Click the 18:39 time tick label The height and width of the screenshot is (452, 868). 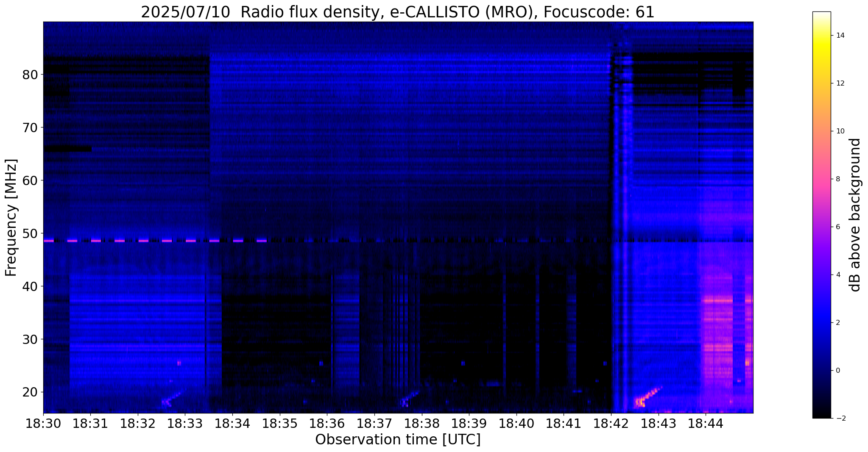point(469,423)
